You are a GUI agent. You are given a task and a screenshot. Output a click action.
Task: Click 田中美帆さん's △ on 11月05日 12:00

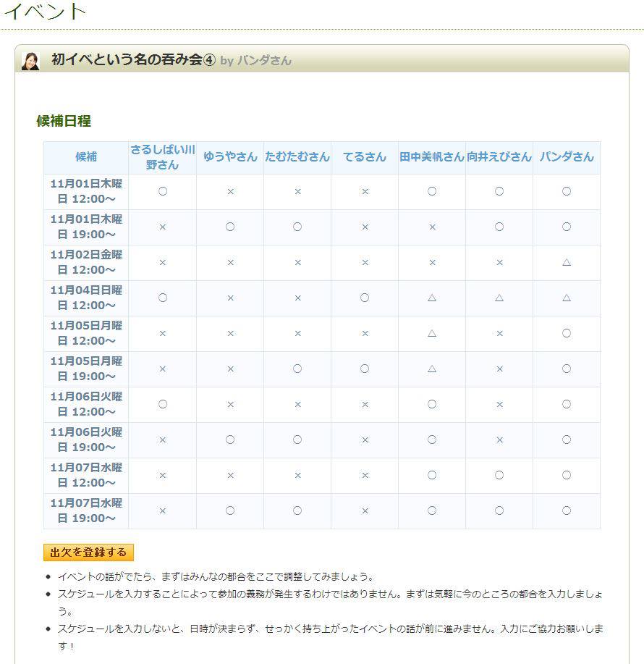click(x=431, y=334)
